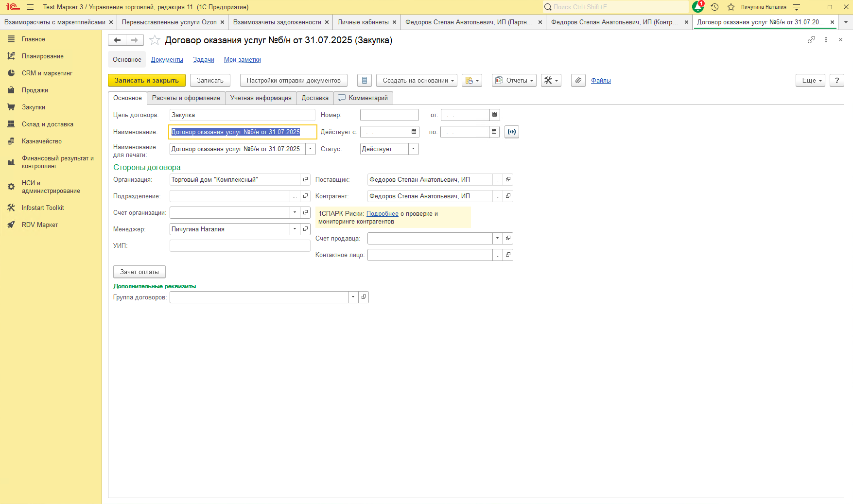Click the document list icon in toolbar

click(x=365, y=81)
